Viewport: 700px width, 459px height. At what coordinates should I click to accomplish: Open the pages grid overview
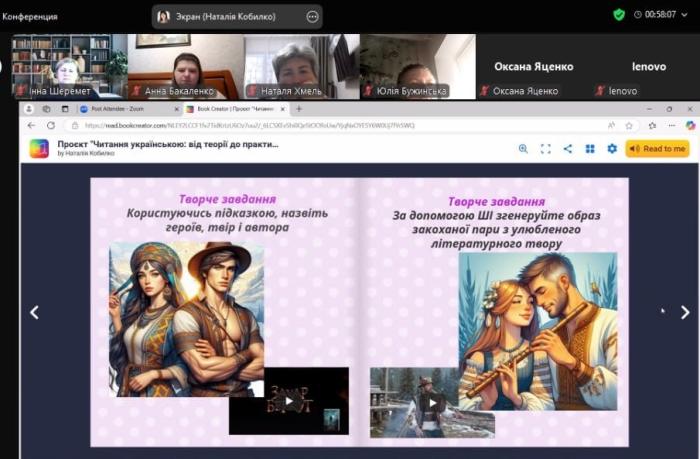click(590, 149)
